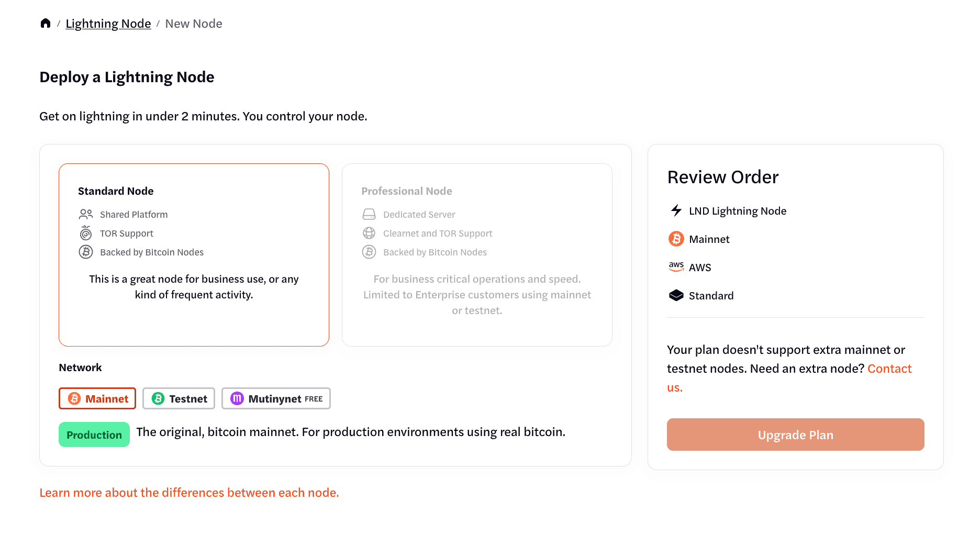Click the AWS logo icon
Viewport: 980px width, 535px height.
point(676,266)
